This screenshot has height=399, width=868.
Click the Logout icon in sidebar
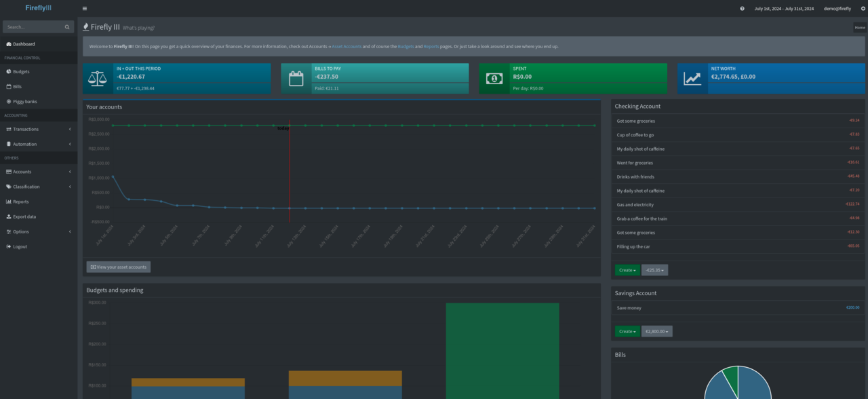click(x=9, y=246)
